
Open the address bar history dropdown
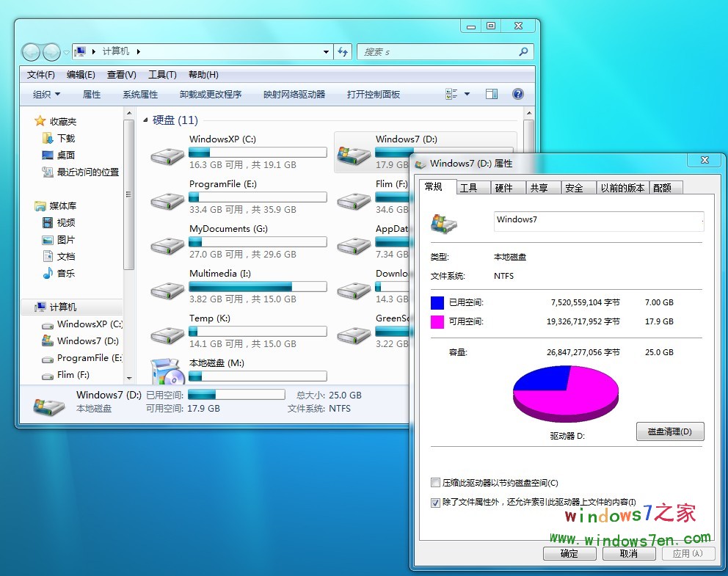pyautogui.click(x=327, y=52)
